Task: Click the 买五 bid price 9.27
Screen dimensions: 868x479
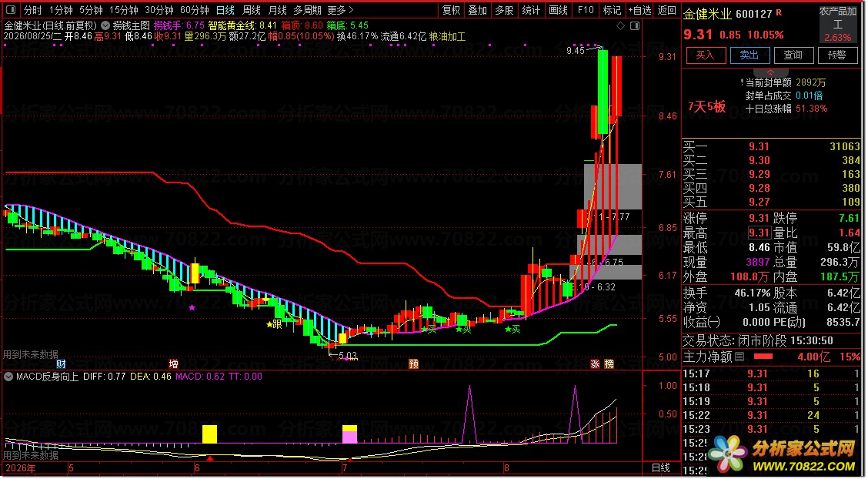Action: (x=759, y=202)
